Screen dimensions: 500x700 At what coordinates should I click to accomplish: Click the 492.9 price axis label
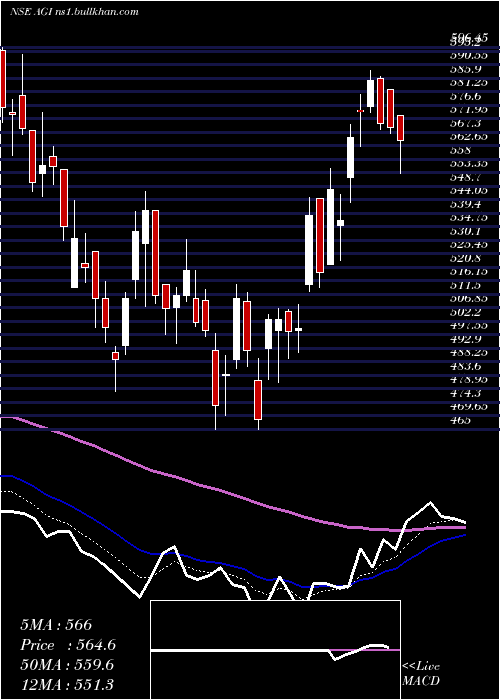click(465, 339)
